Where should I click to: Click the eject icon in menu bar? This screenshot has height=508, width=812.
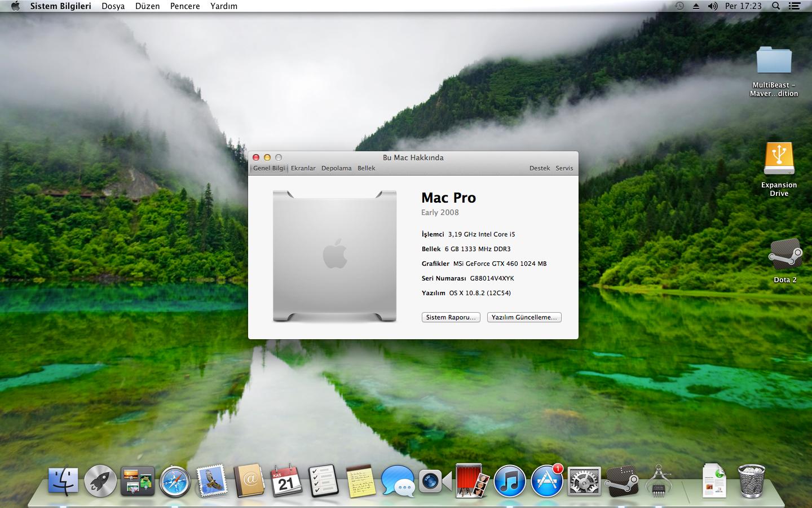pos(696,6)
